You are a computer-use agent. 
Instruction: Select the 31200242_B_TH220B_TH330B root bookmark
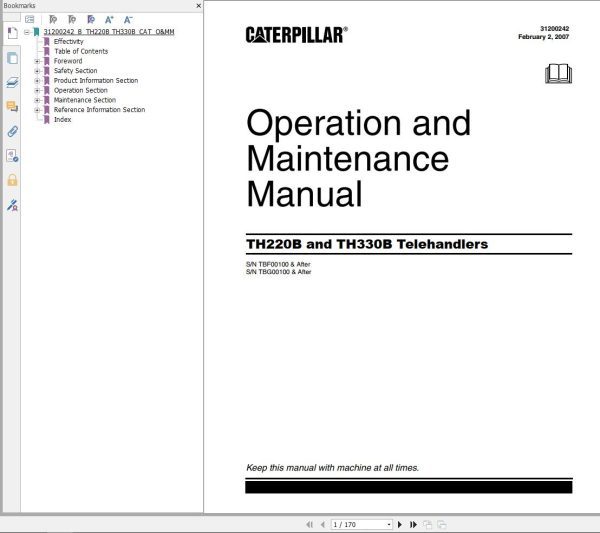[x=109, y=32]
